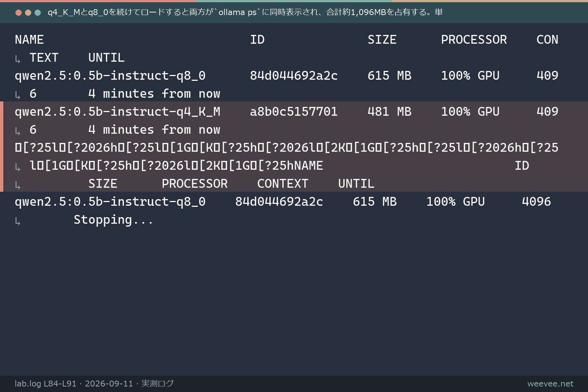This screenshot has height=392, width=588.
Task: Click the standalone wrapped "TEXT" header fragment
Action: (x=44, y=58)
